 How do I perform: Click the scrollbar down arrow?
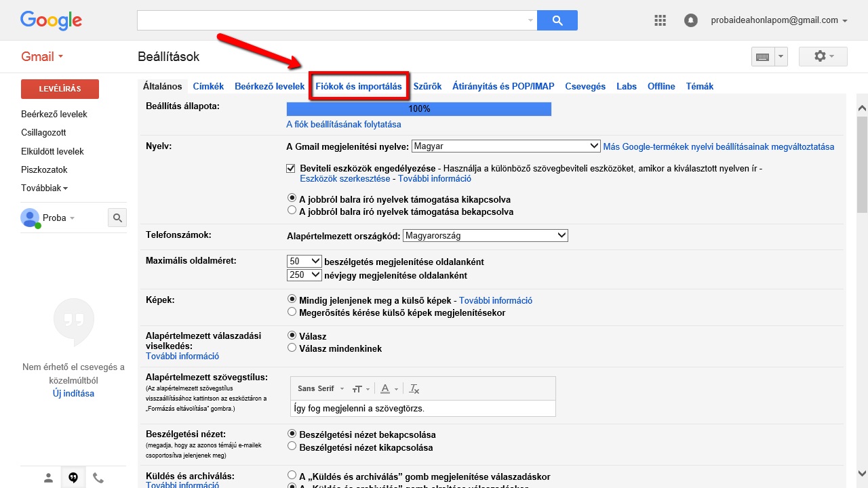[862, 473]
